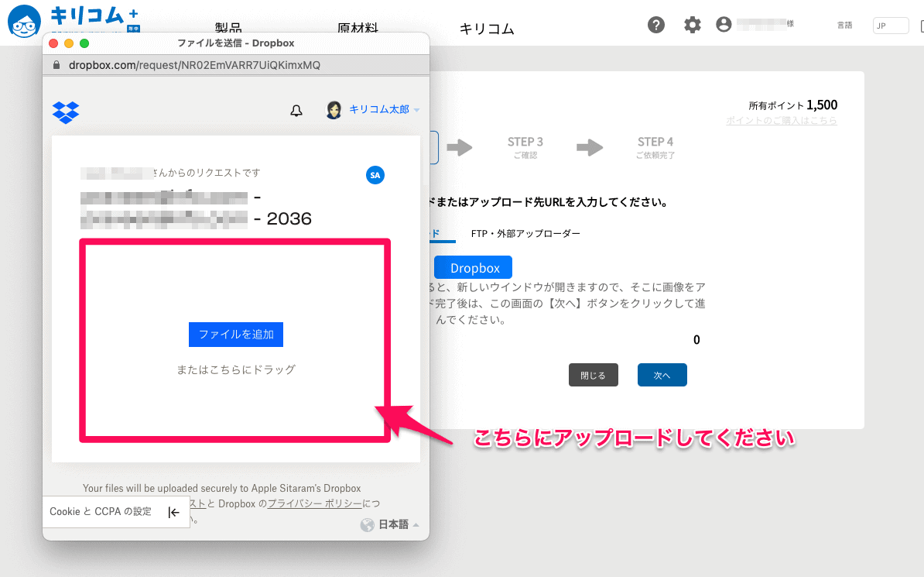The image size is (924, 577).
Task: Click the user account icon in header
Action: [x=724, y=24]
